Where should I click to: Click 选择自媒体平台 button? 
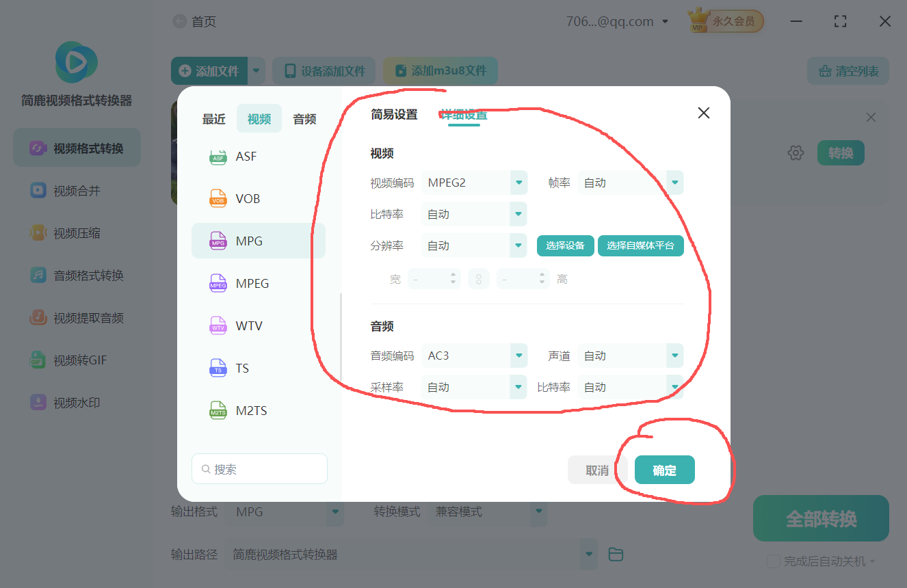tap(640, 245)
